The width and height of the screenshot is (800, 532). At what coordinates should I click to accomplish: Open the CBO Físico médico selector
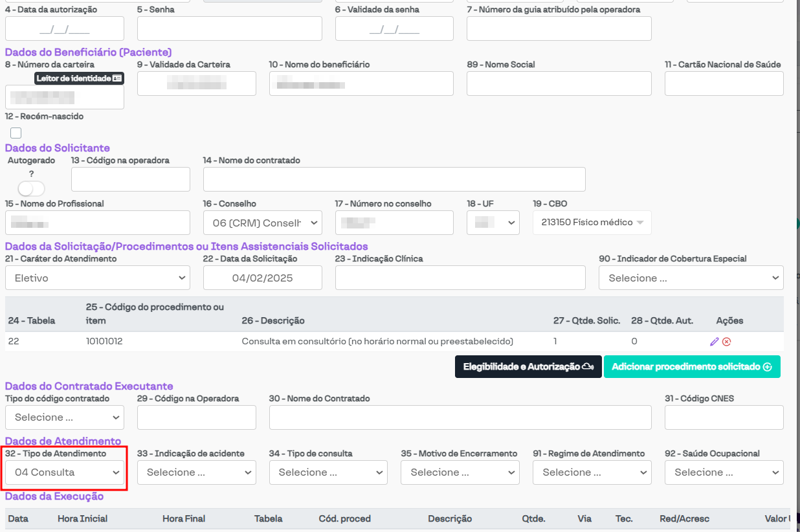coord(592,223)
